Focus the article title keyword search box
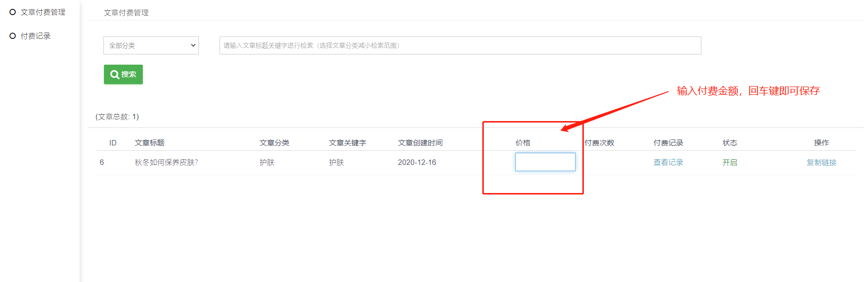Image resolution: width=868 pixels, height=282 pixels. pyautogui.click(x=460, y=45)
